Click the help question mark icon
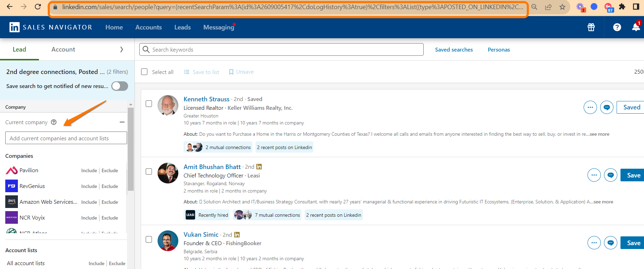This screenshot has width=644, height=269. click(617, 27)
